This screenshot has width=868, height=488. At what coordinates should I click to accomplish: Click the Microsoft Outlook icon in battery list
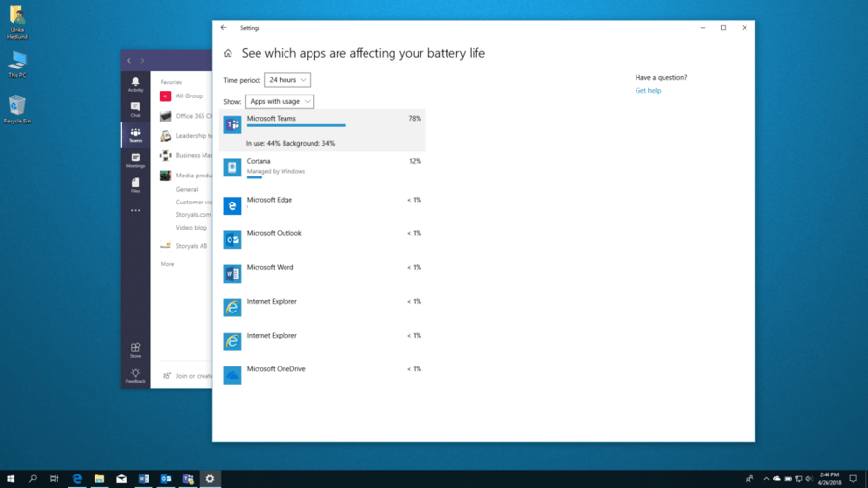(231, 239)
